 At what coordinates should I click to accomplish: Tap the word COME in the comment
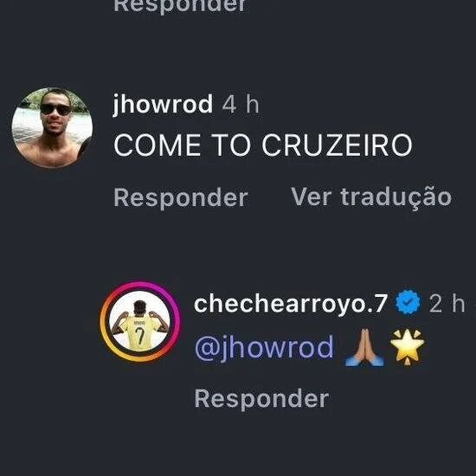[x=158, y=145]
